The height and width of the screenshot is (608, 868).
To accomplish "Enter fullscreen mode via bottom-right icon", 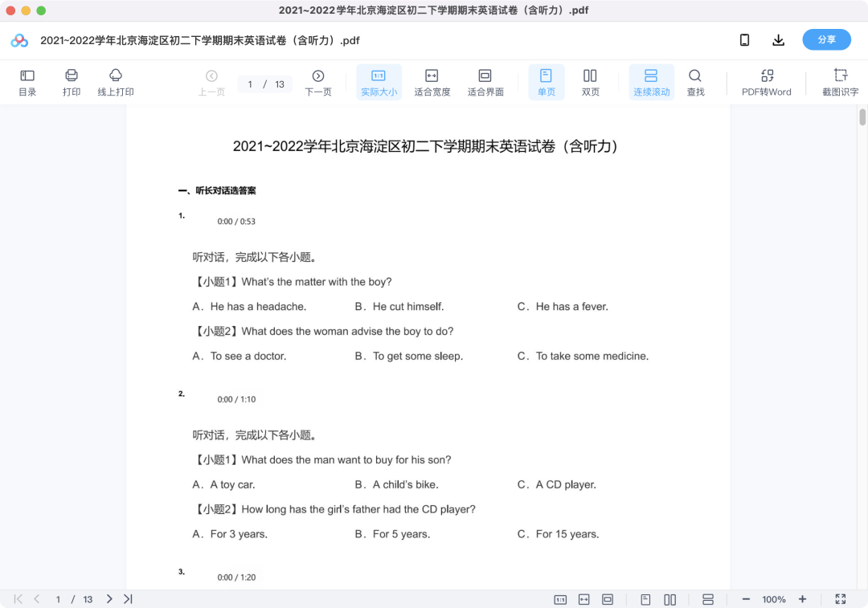I will point(841,599).
